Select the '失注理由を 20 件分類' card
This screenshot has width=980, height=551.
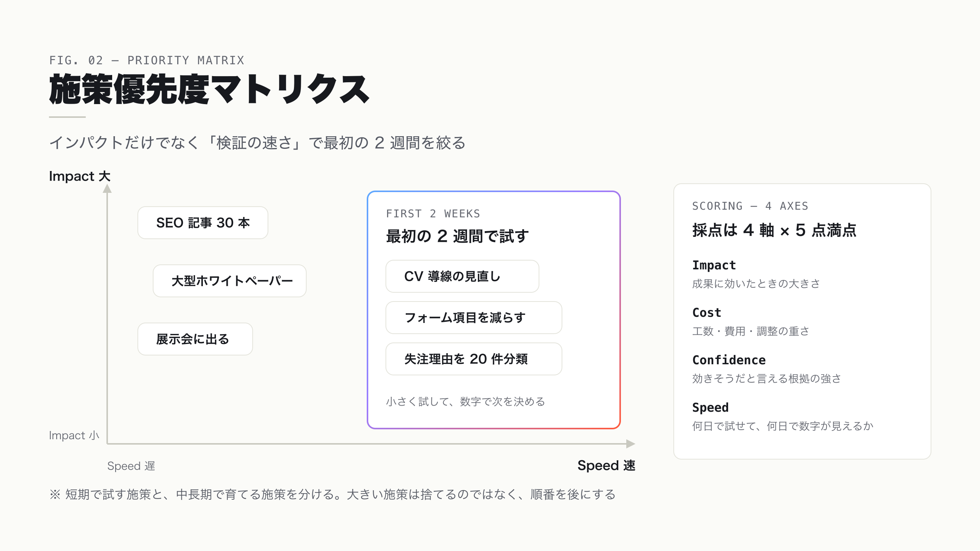(x=474, y=359)
